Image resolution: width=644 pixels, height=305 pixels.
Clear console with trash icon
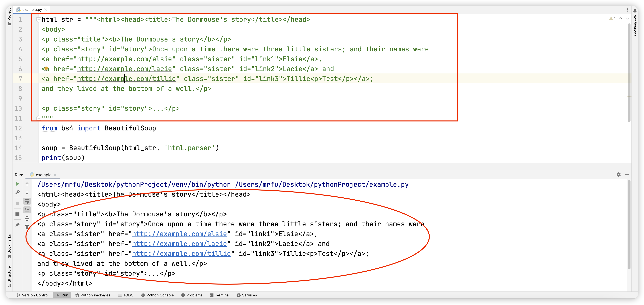27,227
